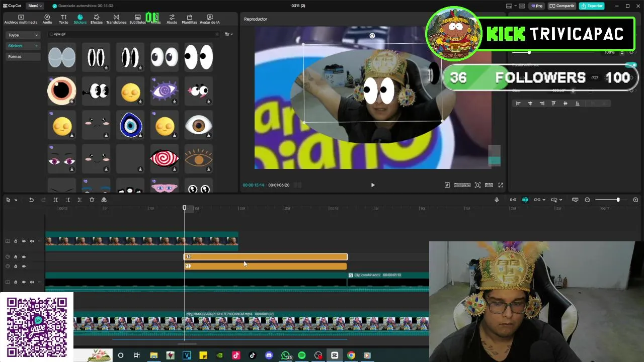The height and width of the screenshot is (362, 644).
Task: Clear the sticker search text
Action: click(x=217, y=34)
